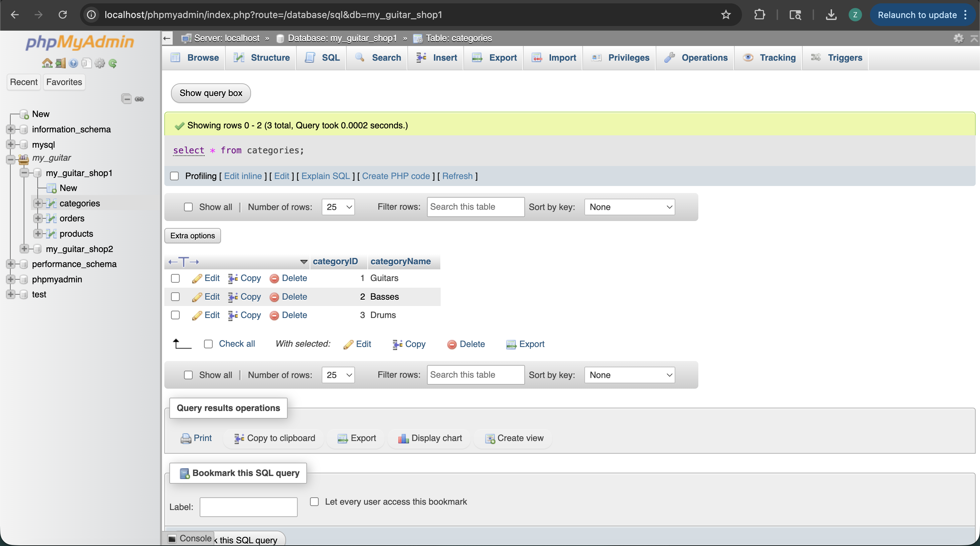Open browser downloads icon
The width and height of the screenshot is (980, 546).
831,15
